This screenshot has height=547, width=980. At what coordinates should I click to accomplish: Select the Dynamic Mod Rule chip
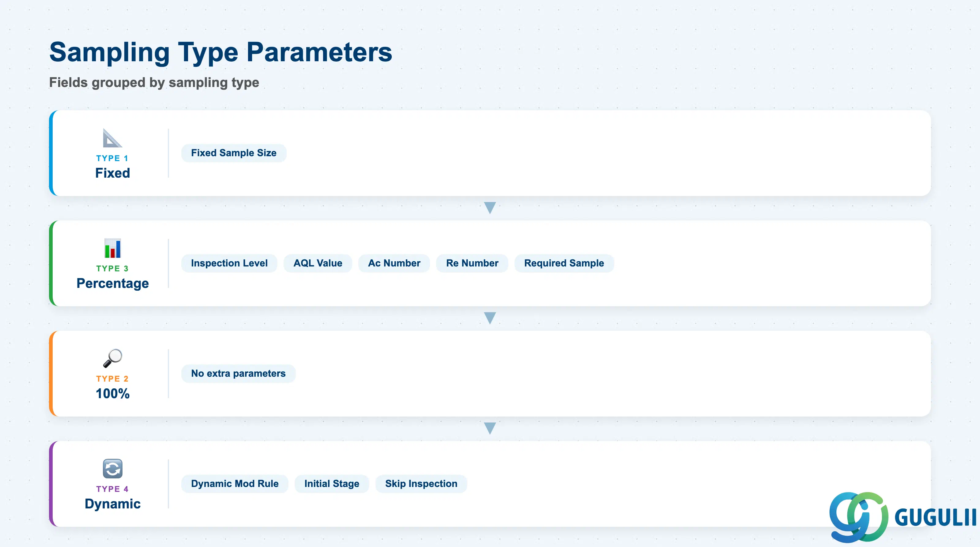click(x=235, y=484)
